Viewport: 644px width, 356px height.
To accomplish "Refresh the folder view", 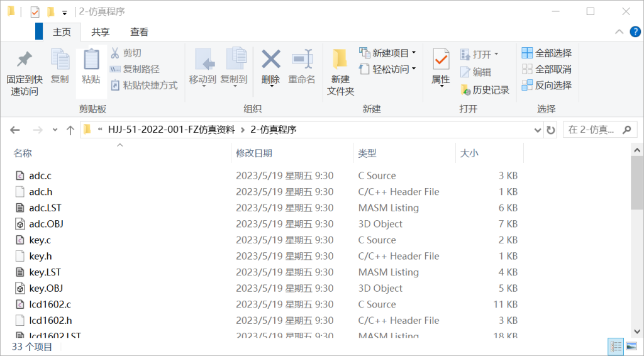I will [x=550, y=130].
